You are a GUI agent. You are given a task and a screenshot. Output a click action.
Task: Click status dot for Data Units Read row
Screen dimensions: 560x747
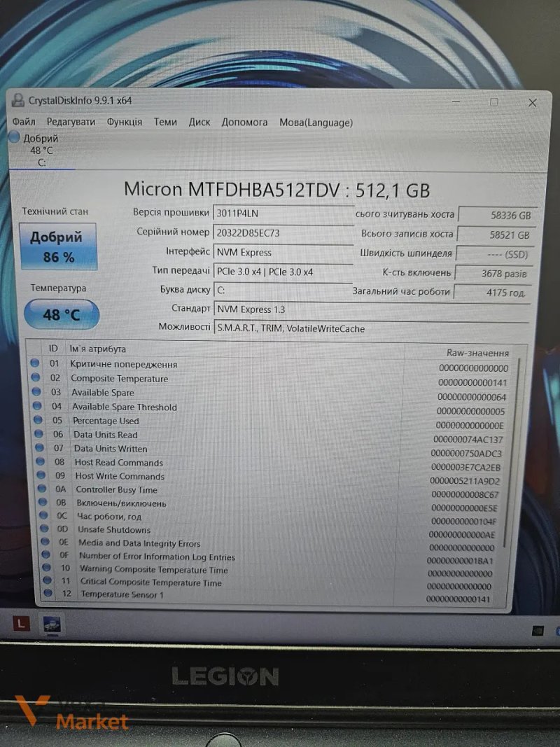[39, 433]
